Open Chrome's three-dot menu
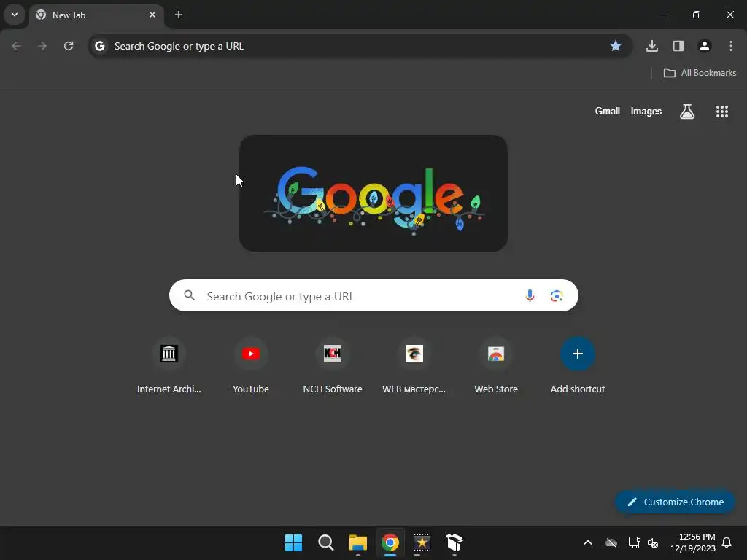Image resolution: width=747 pixels, height=560 pixels. [x=731, y=46]
